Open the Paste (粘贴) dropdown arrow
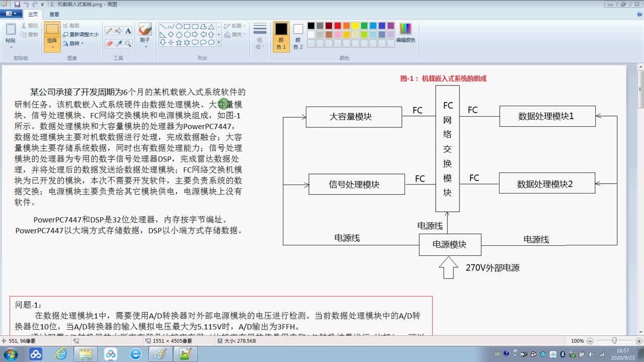Screen dimensions: 644x362 pyautogui.click(x=11, y=47)
